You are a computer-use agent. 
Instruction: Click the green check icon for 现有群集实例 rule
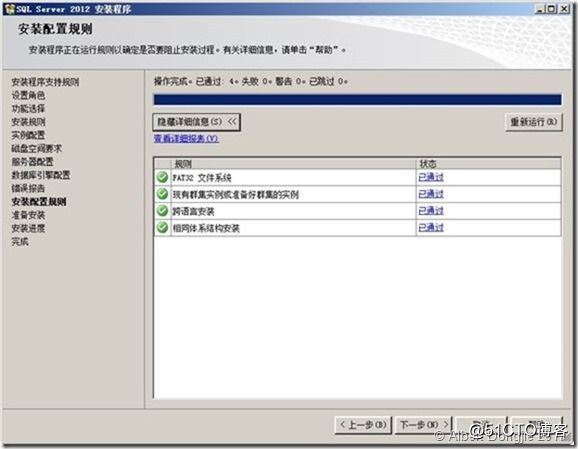click(162, 194)
